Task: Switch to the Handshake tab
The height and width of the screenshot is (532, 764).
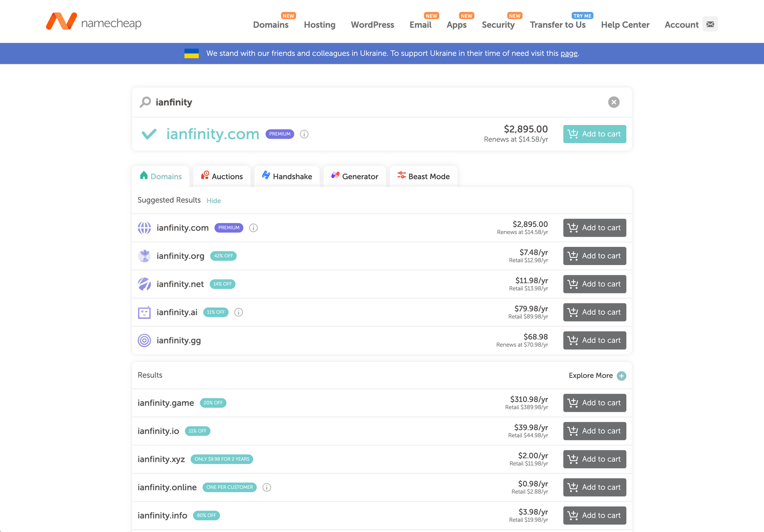Action: [287, 176]
